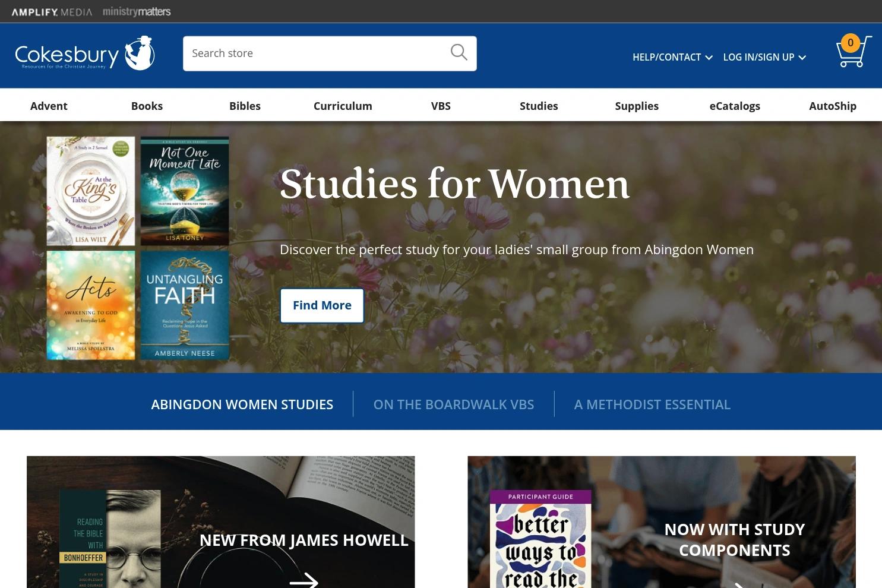Click At the King's Table book cover
Viewport: 882px width, 588px height.
click(91, 191)
